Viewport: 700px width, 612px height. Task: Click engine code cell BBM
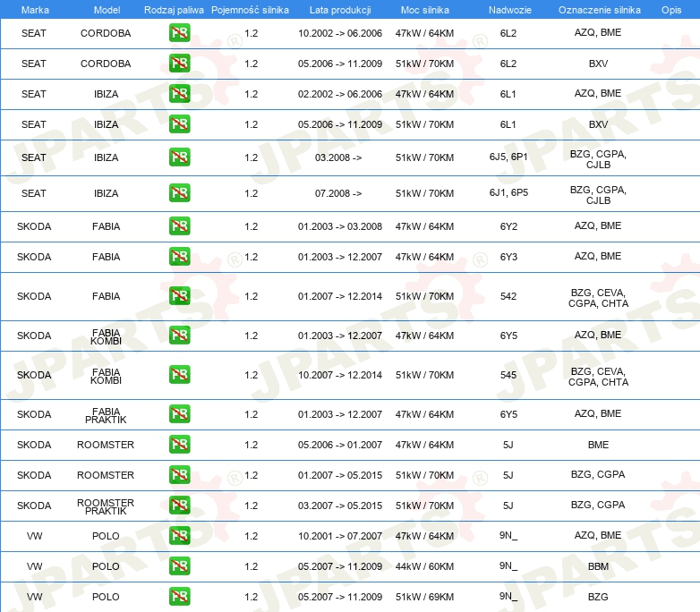point(598,566)
